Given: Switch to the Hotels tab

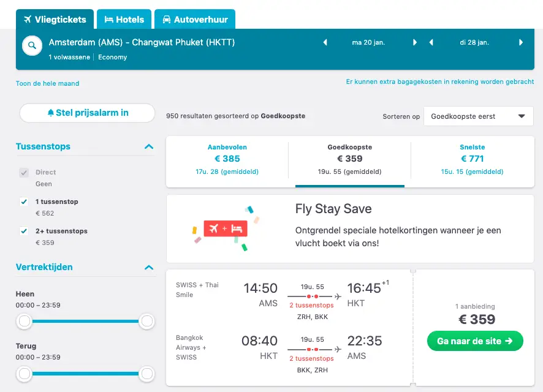Looking at the screenshot, I should [x=124, y=20].
